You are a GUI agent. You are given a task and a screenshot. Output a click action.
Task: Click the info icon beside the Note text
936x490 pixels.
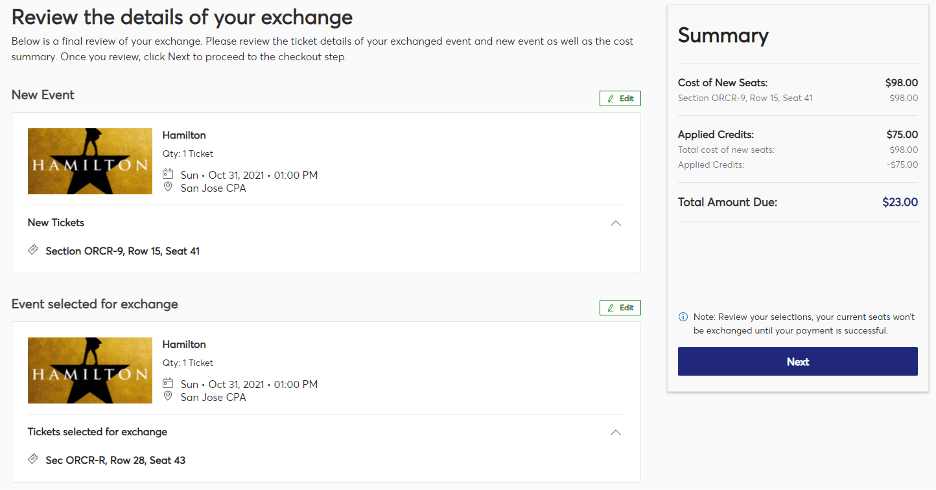(683, 317)
